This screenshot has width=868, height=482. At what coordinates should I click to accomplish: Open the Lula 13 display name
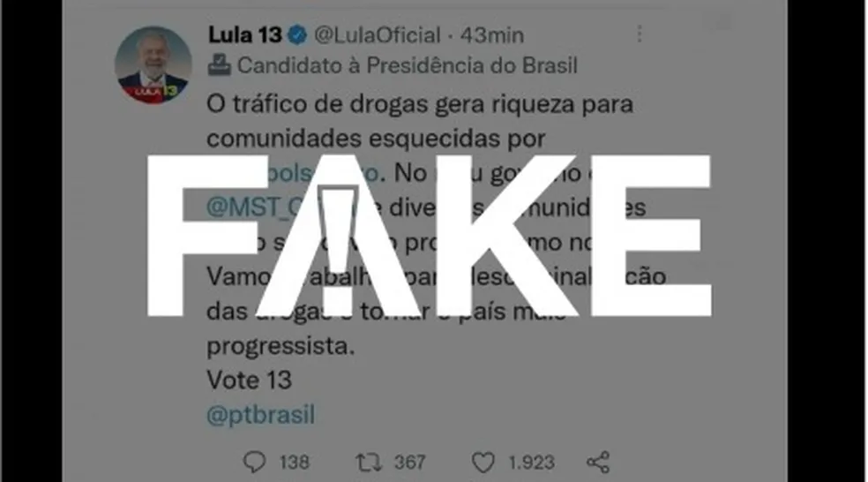pos(245,35)
